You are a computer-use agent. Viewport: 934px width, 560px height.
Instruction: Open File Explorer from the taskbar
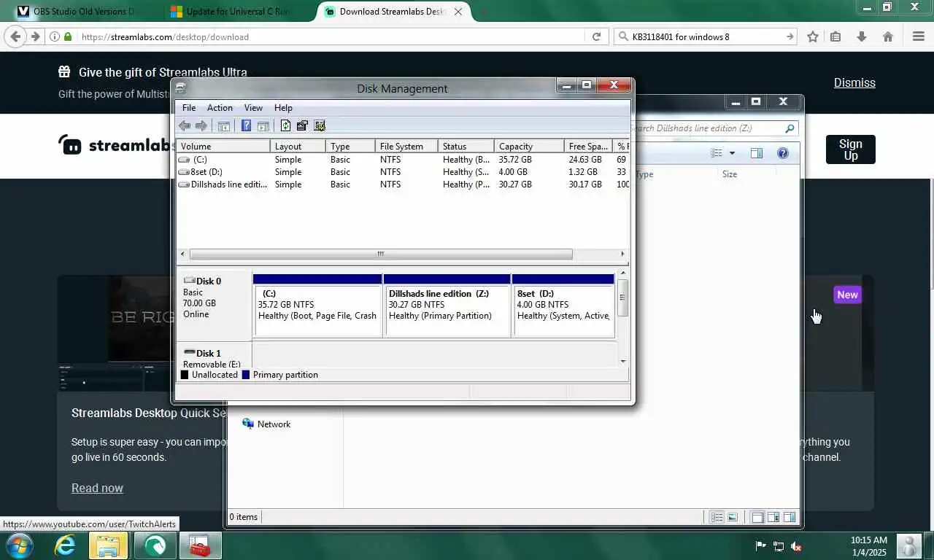click(x=109, y=545)
